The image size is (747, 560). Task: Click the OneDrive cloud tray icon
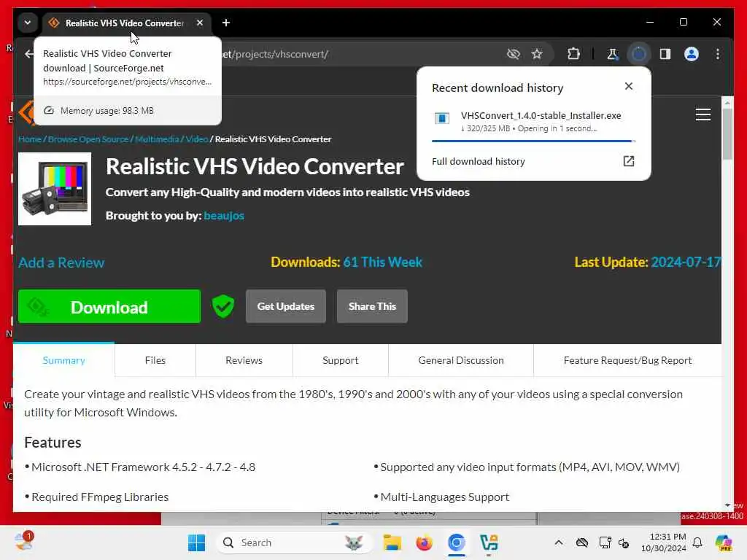[x=581, y=542]
